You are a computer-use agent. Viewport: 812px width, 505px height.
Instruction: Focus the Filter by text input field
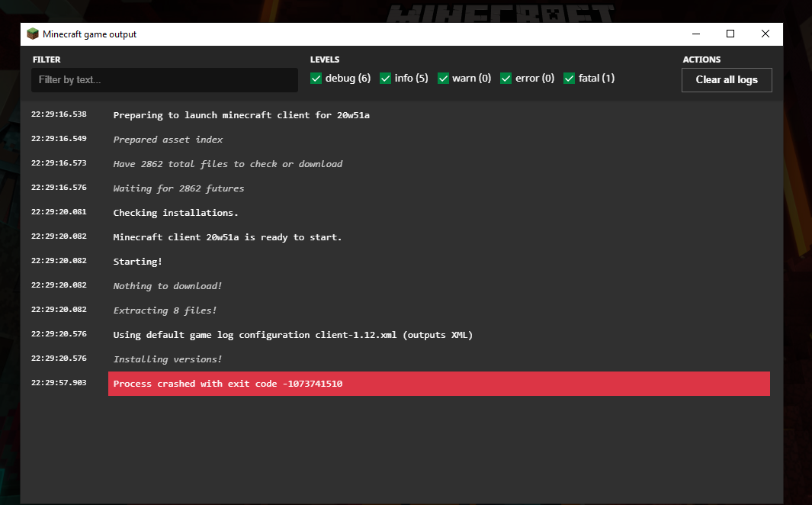coord(165,80)
